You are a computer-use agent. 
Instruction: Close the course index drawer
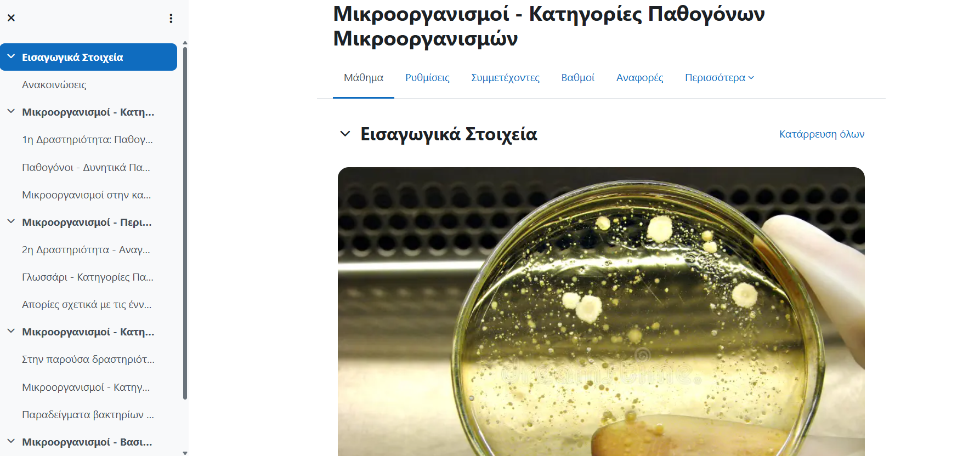click(x=11, y=18)
